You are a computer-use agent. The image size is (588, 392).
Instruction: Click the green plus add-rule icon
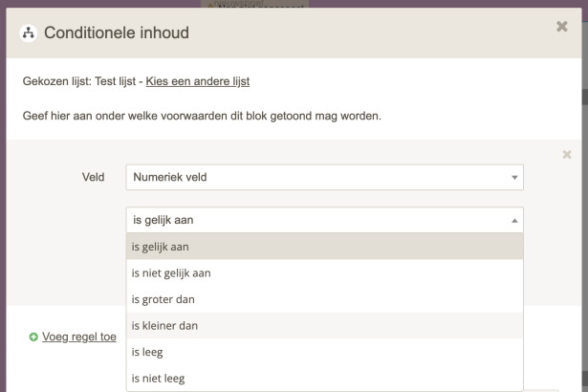click(33, 338)
